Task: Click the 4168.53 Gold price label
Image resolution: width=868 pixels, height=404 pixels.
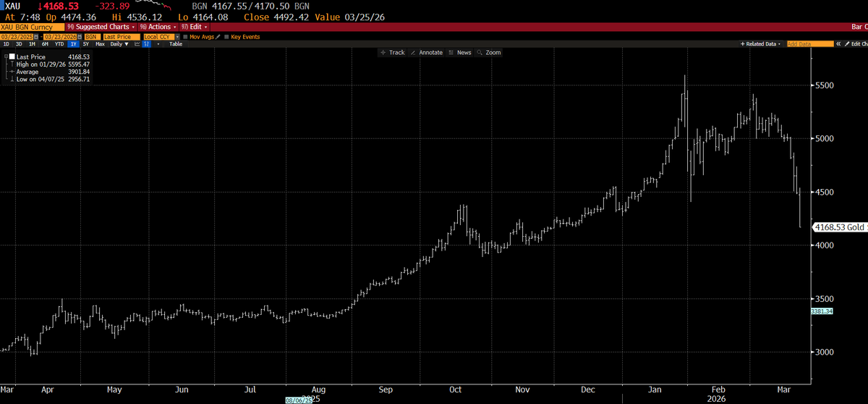Action: point(840,227)
